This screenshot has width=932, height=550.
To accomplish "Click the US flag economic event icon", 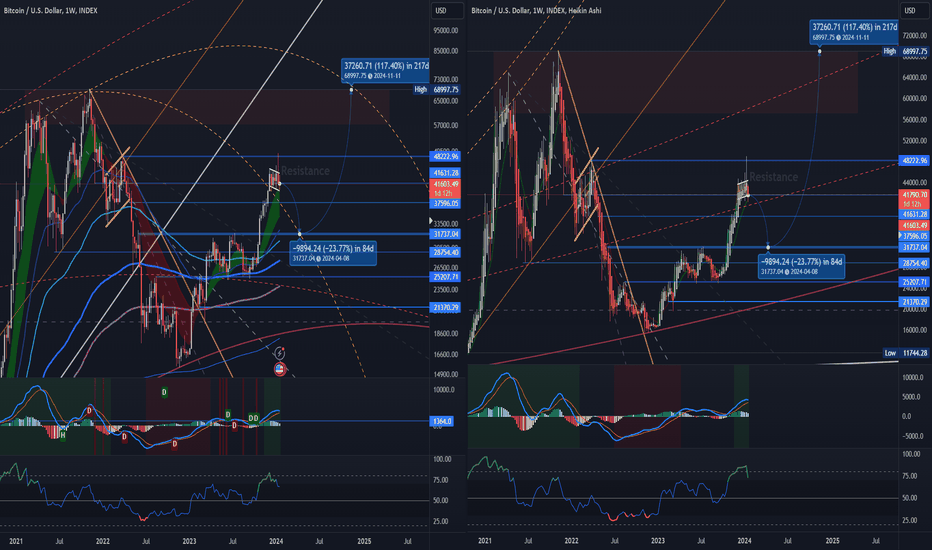I will pos(280,369).
